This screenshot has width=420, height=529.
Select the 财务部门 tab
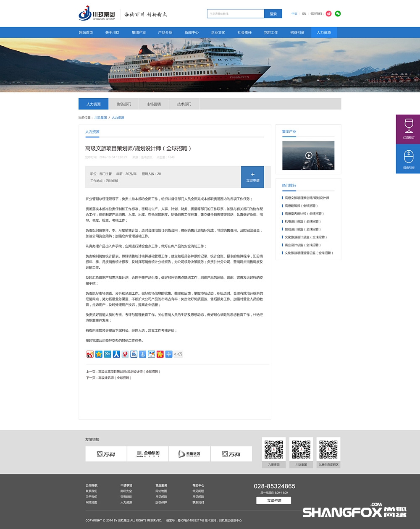[x=124, y=104]
